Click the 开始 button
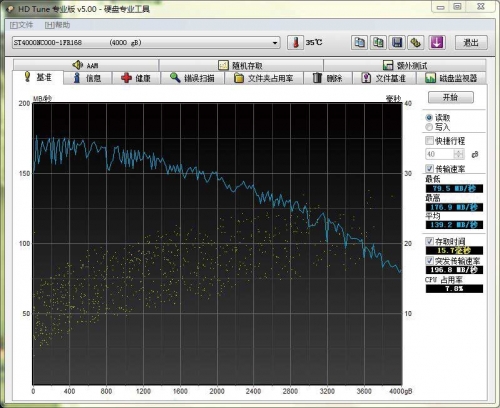This screenshot has height=408, width=500. pyautogui.click(x=451, y=97)
